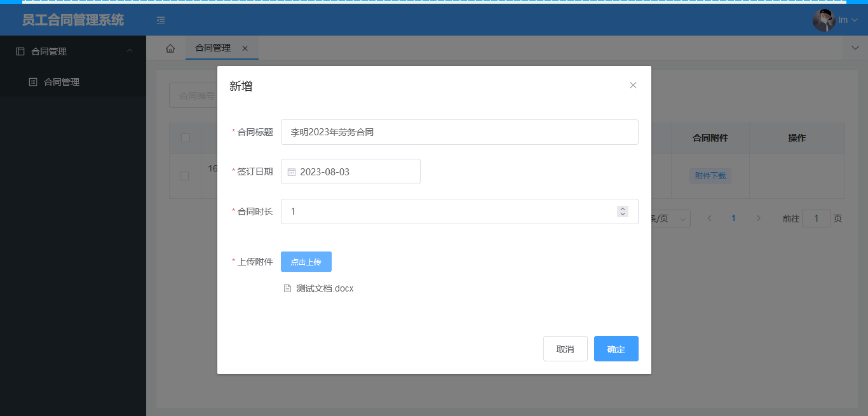This screenshot has width=868, height=416.
Task: Go to the home icon tab
Action: coord(170,48)
